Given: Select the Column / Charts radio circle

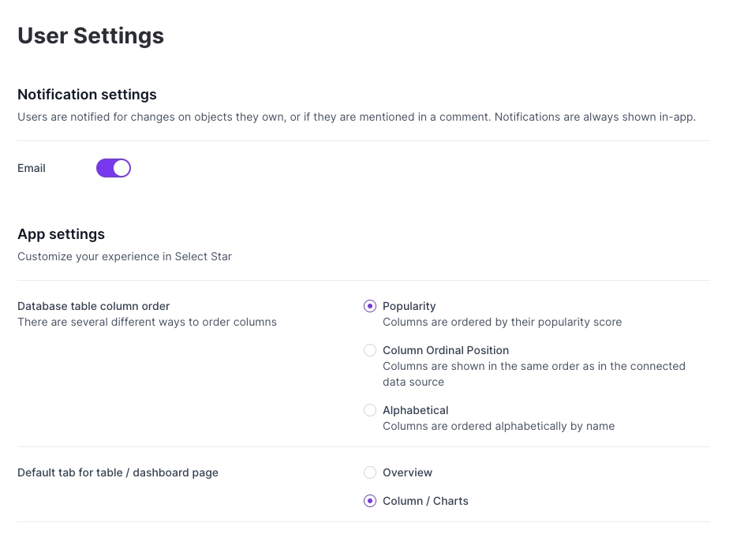Looking at the screenshot, I should 369,501.
